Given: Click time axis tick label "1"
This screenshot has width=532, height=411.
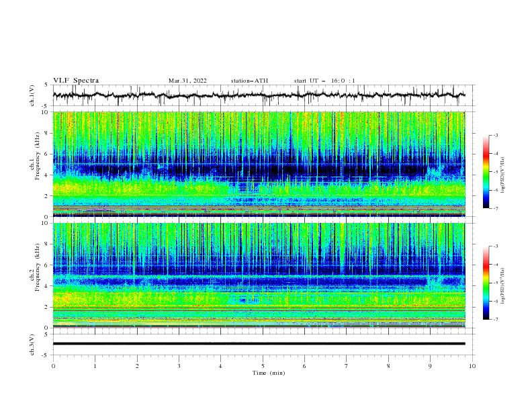Looking at the screenshot, I should [95, 366].
